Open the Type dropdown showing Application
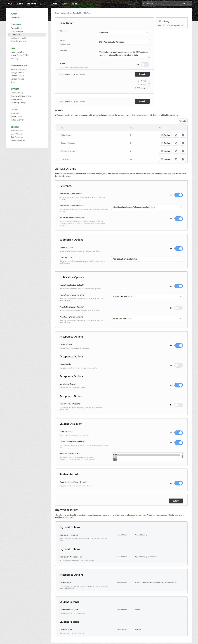 pyautogui.click(x=124, y=32)
